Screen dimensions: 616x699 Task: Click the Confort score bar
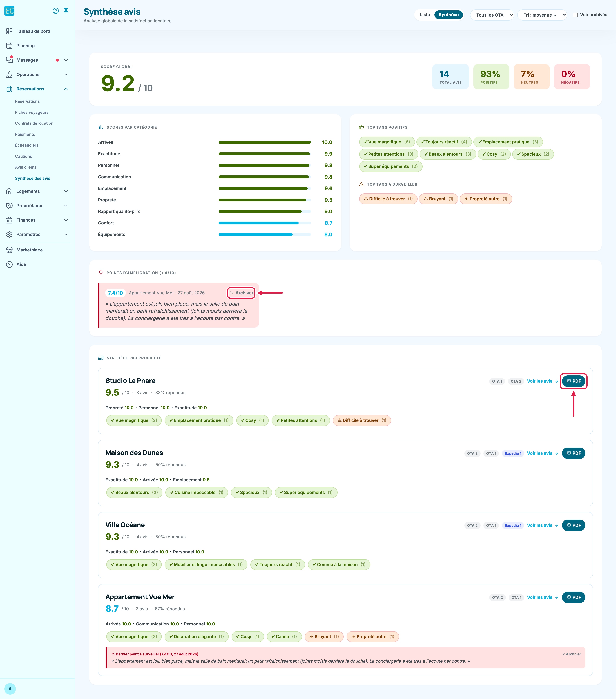point(265,223)
